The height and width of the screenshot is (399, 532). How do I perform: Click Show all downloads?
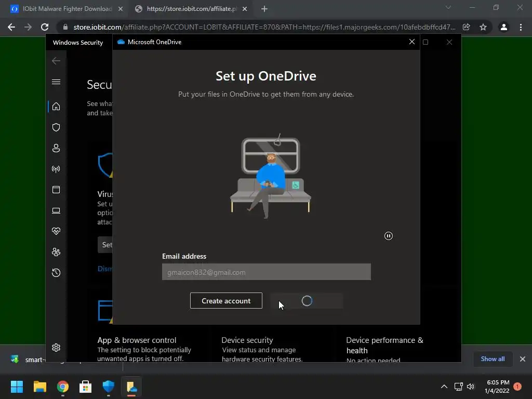click(x=493, y=359)
